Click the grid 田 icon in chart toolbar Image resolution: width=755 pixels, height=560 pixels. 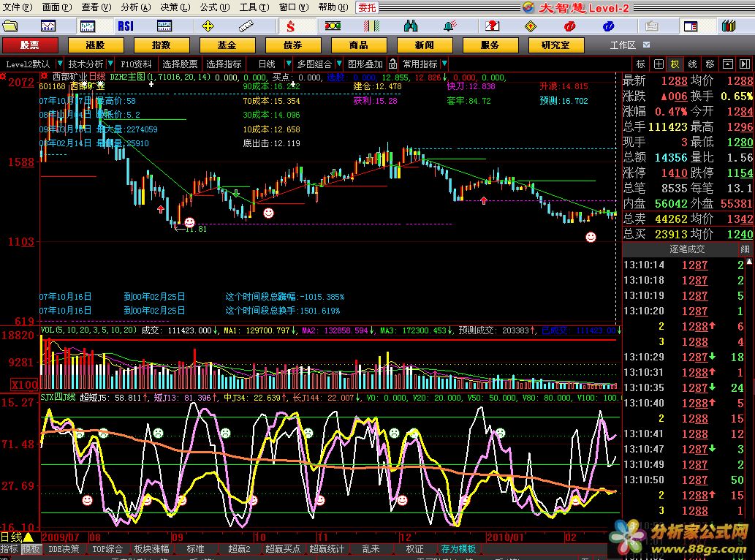(659, 64)
